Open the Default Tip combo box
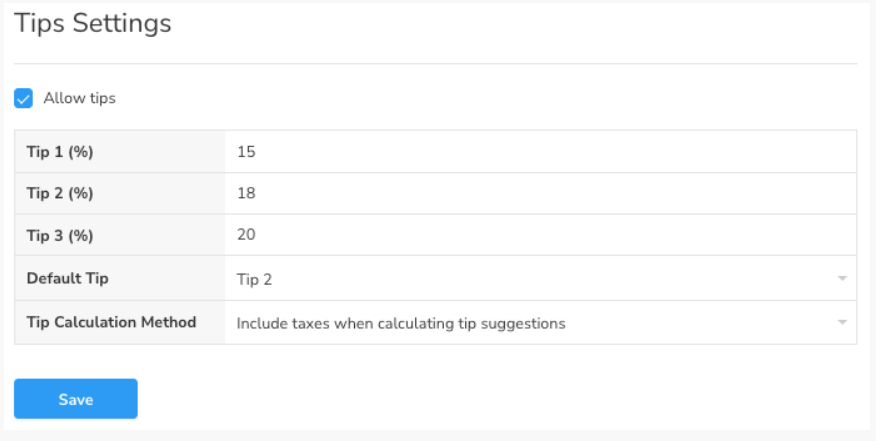876x441 pixels. (540, 279)
